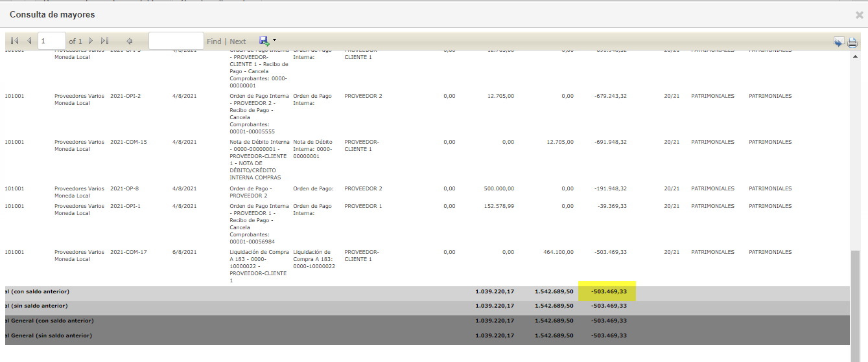Screen dimensions: 868x362
Task: Go to the next report page
Action: [x=91, y=41]
